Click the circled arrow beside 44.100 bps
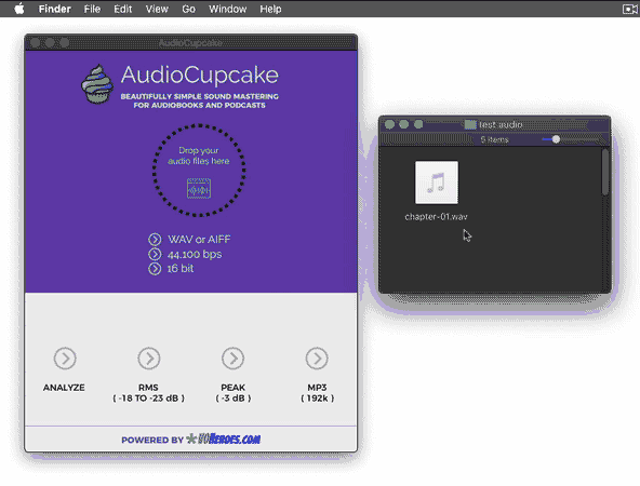The width and height of the screenshot is (640, 486). coord(155,254)
